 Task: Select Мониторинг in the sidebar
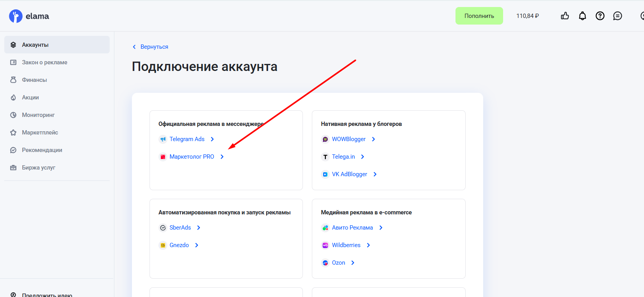pyautogui.click(x=57, y=115)
